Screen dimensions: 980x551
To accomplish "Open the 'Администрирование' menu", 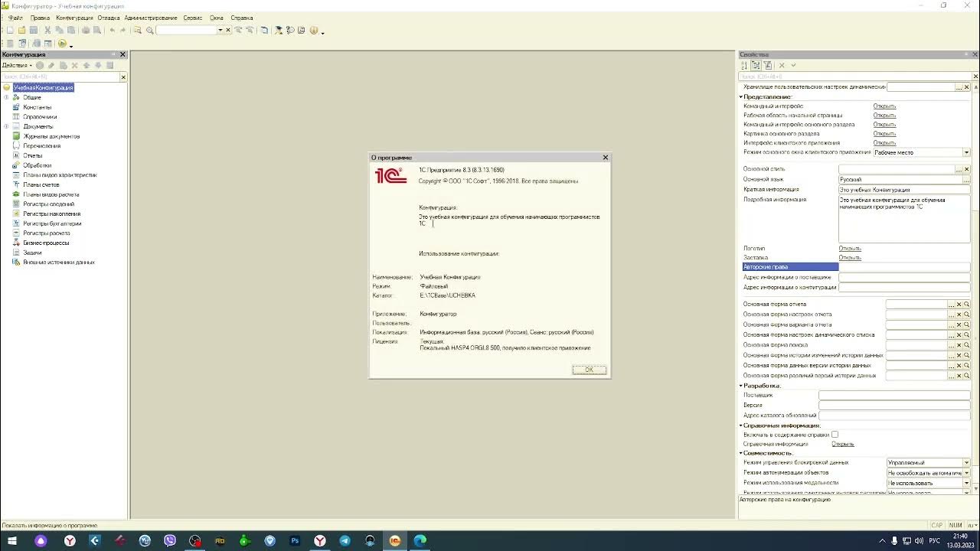I will click(x=151, y=18).
